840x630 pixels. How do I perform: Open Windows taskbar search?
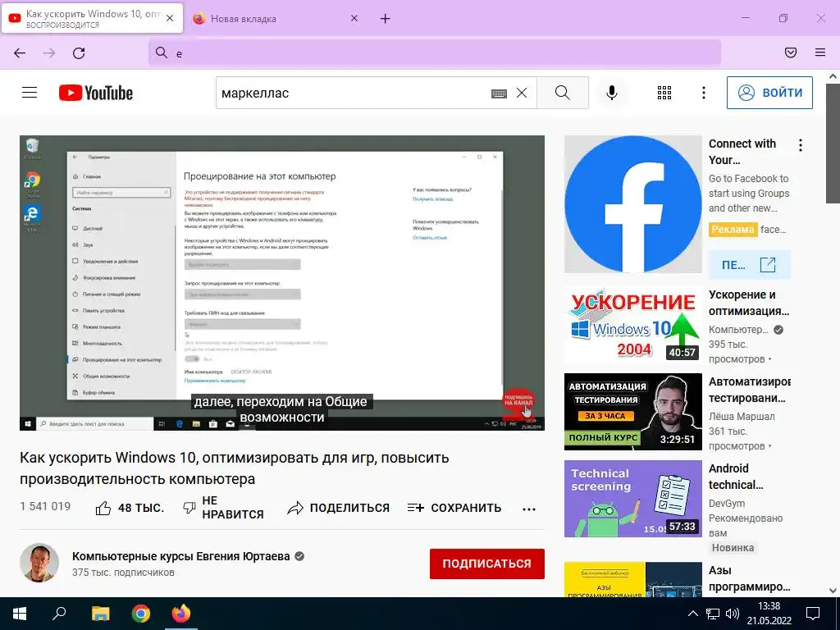tap(59, 614)
